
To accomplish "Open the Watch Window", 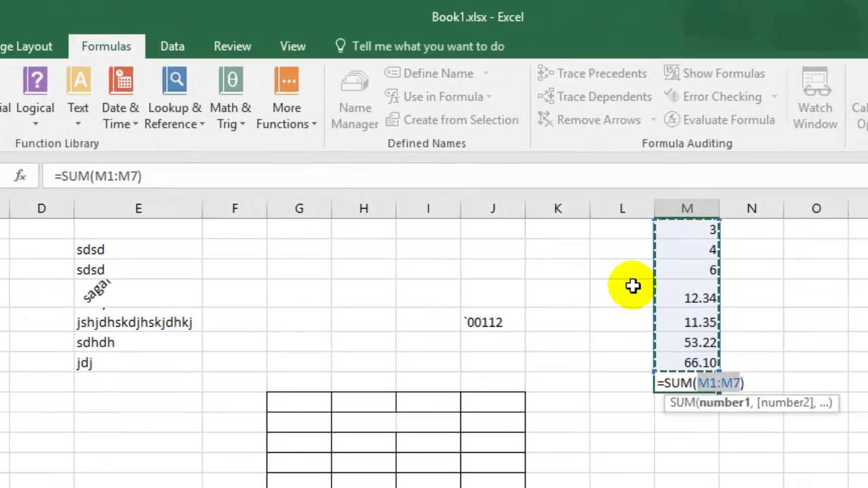I will click(815, 98).
